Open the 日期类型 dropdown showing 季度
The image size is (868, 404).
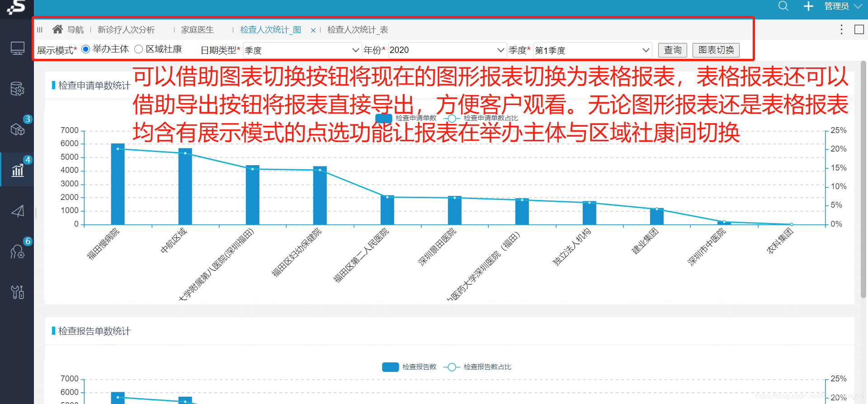[x=302, y=50]
